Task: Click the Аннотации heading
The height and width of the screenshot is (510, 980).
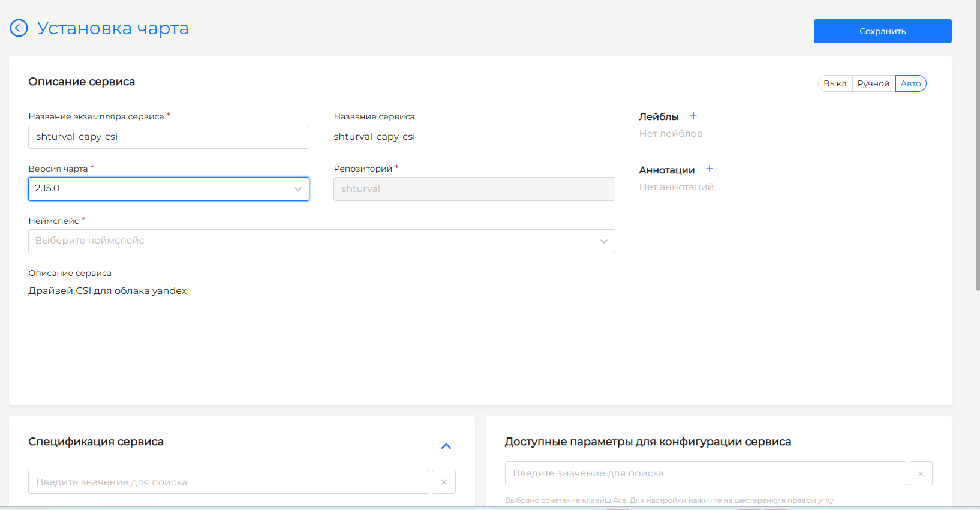Action: (x=666, y=170)
